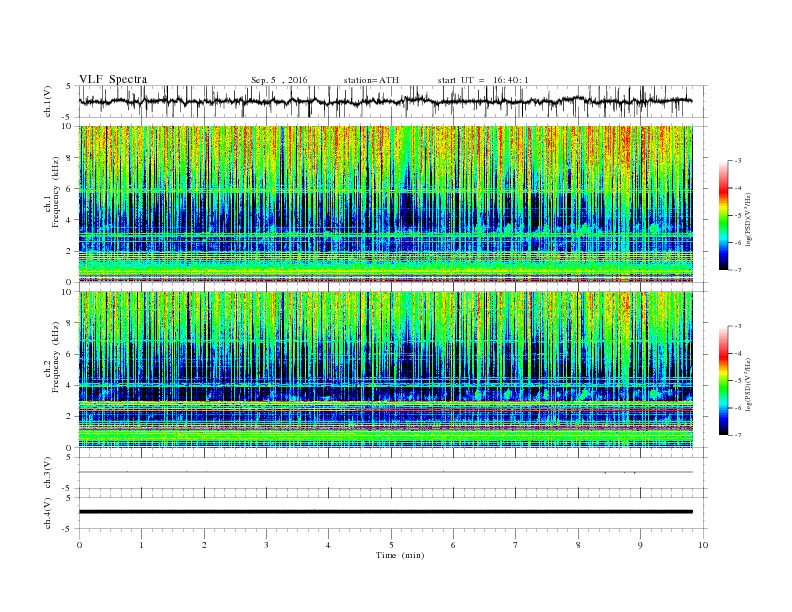Click the "3" tick on time axis

[x=266, y=545]
